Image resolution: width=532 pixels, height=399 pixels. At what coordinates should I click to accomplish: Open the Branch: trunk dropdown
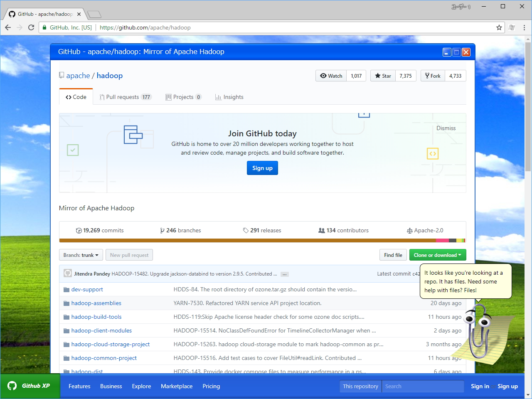[81, 255]
